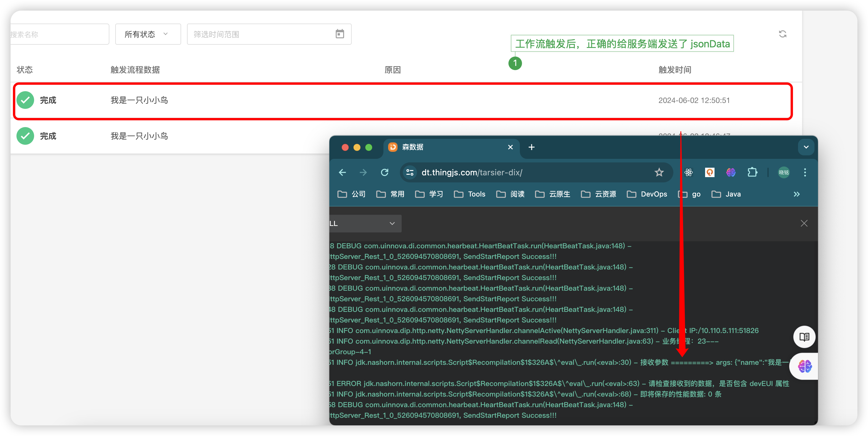This screenshot has height=436, width=868.
Task: Click the browser reload page icon
Action: 385,173
